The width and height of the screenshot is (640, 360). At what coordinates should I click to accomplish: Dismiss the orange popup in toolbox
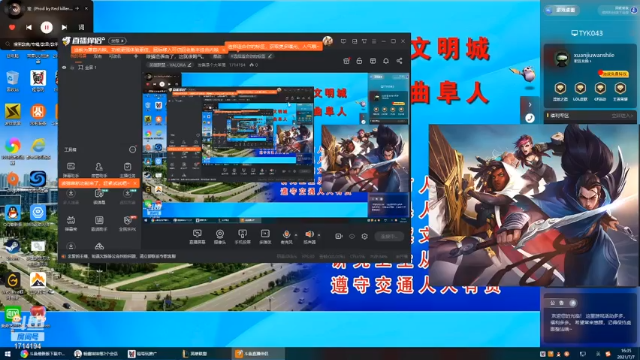[135, 184]
